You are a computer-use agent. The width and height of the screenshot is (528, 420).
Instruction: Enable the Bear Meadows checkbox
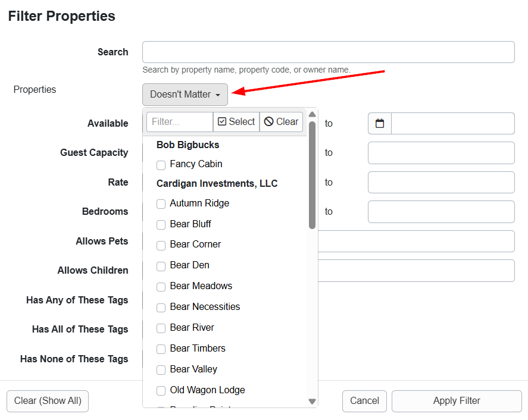[161, 287]
